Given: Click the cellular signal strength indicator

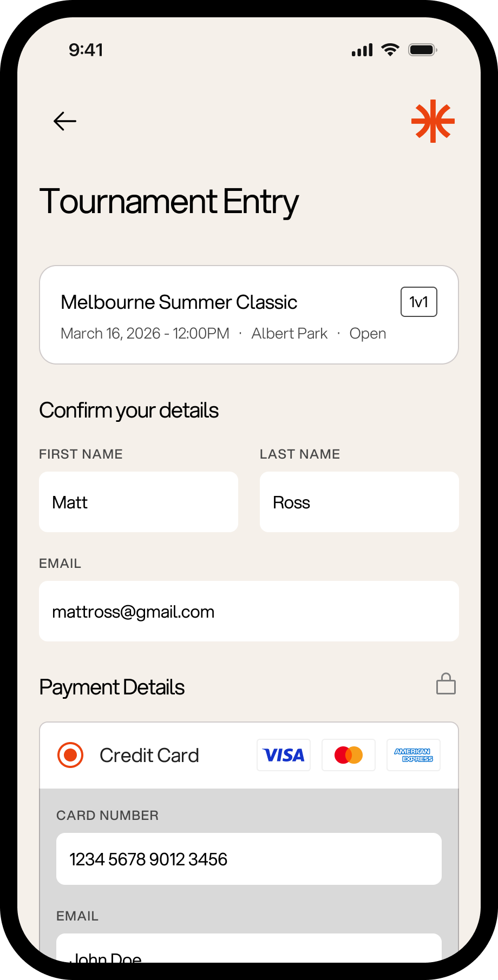Looking at the screenshot, I should pyautogui.click(x=362, y=49).
